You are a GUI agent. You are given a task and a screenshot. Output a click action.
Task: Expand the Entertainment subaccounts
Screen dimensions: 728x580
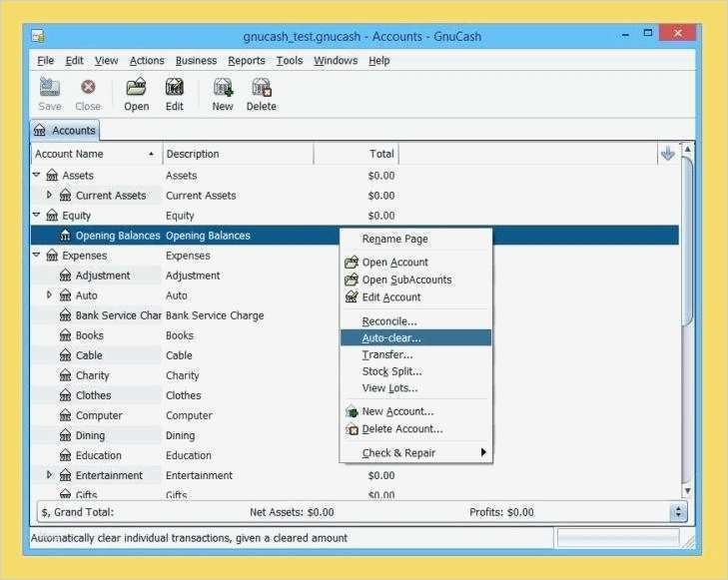49,474
